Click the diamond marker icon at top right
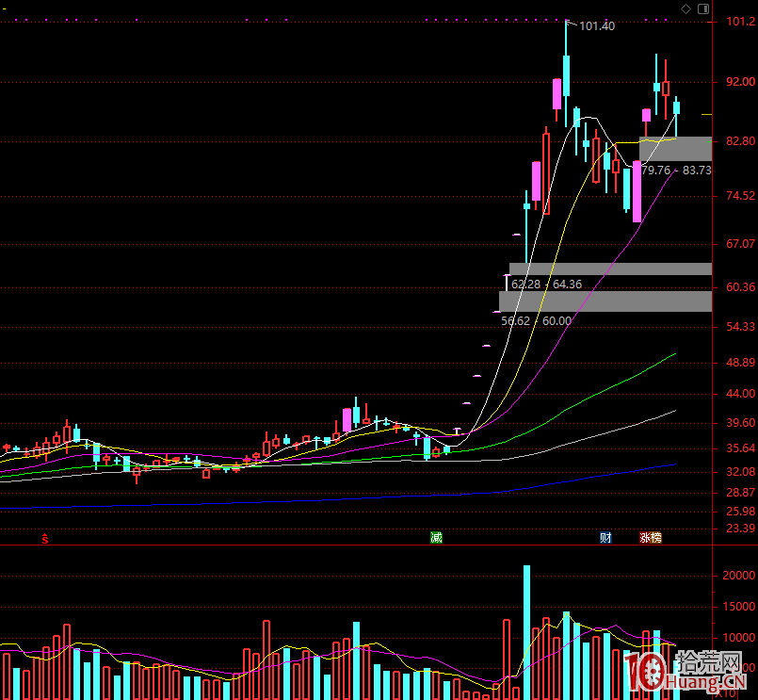 click(685, 8)
